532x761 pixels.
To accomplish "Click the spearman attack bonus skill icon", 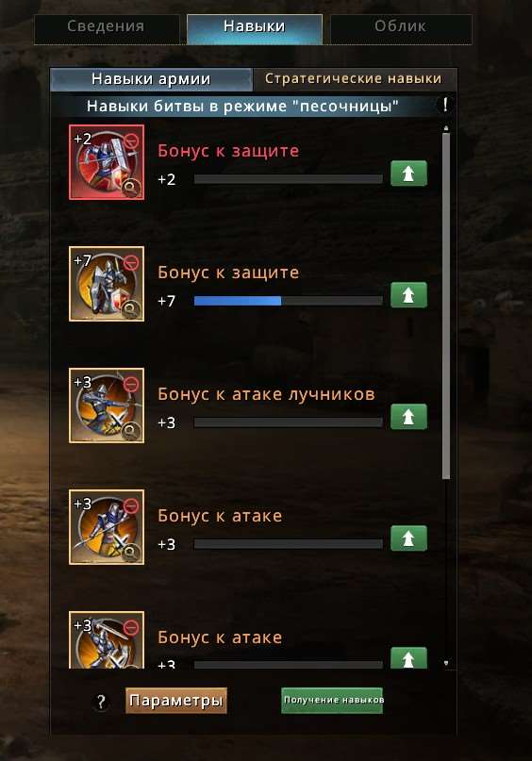I will tap(107, 527).
